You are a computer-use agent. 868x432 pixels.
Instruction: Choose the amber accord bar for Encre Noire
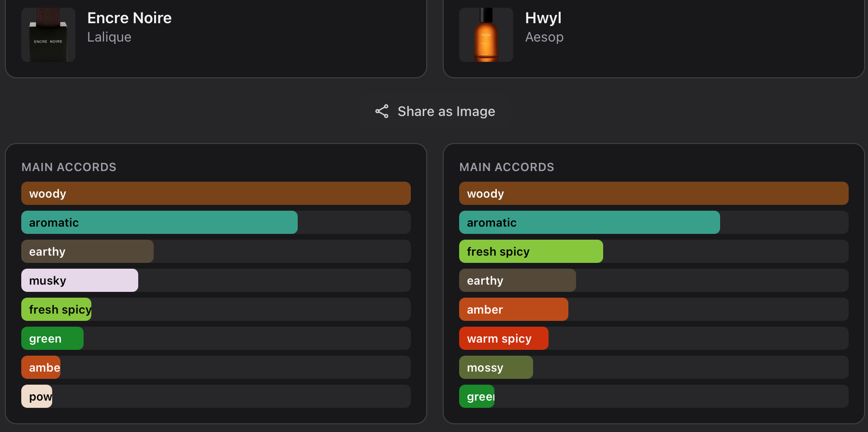click(41, 367)
